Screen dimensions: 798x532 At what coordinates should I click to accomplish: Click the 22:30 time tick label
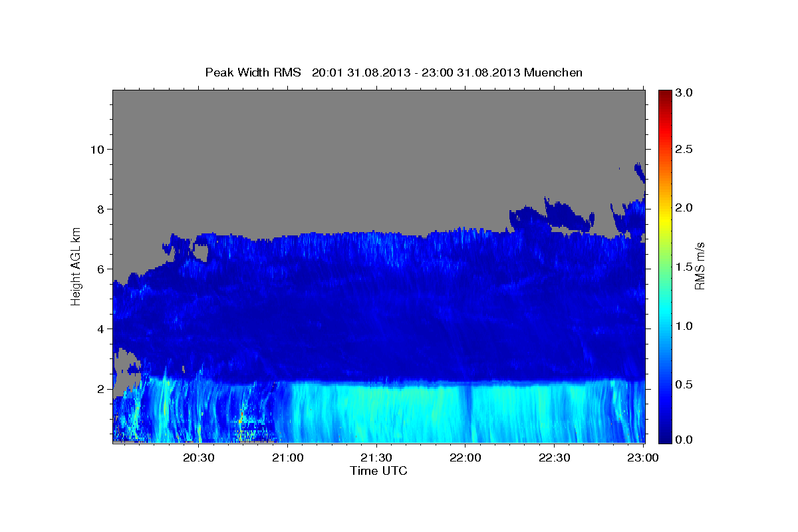click(555, 458)
